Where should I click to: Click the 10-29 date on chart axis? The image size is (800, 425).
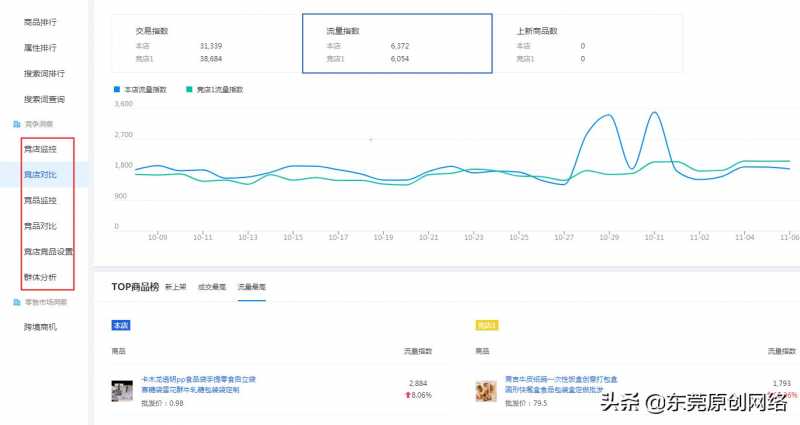pyautogui.click(x=609, y=237)
